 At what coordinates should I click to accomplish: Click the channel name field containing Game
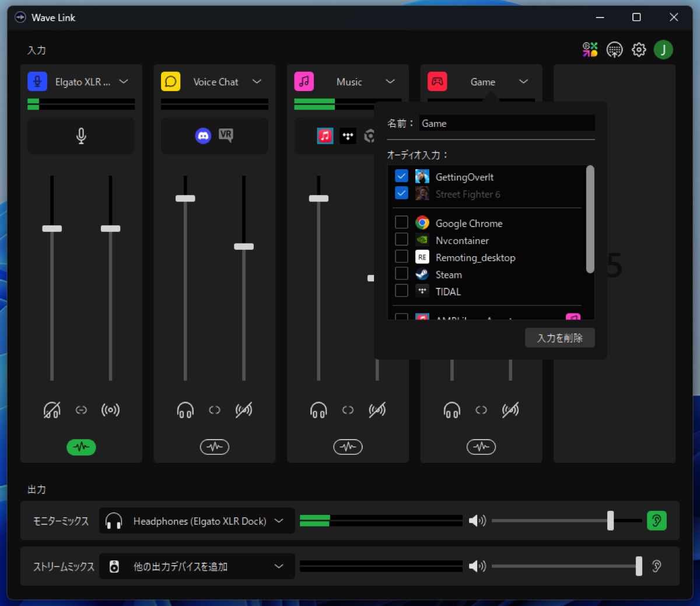click(x=506, y=123)
